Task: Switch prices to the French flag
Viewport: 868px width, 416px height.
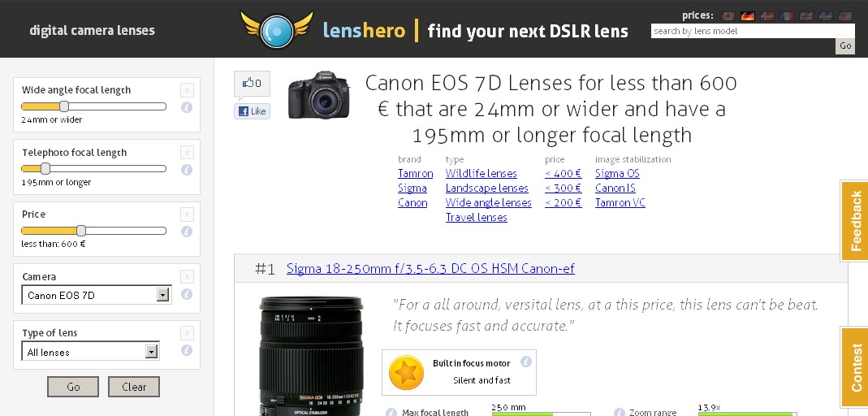Action: click(787, 16)
